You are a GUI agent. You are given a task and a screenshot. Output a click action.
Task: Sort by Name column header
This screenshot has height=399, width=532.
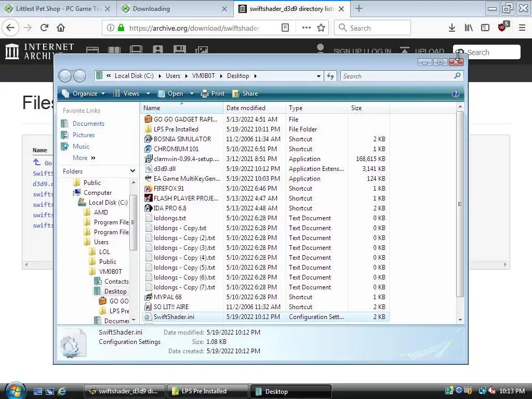(181, 108)
